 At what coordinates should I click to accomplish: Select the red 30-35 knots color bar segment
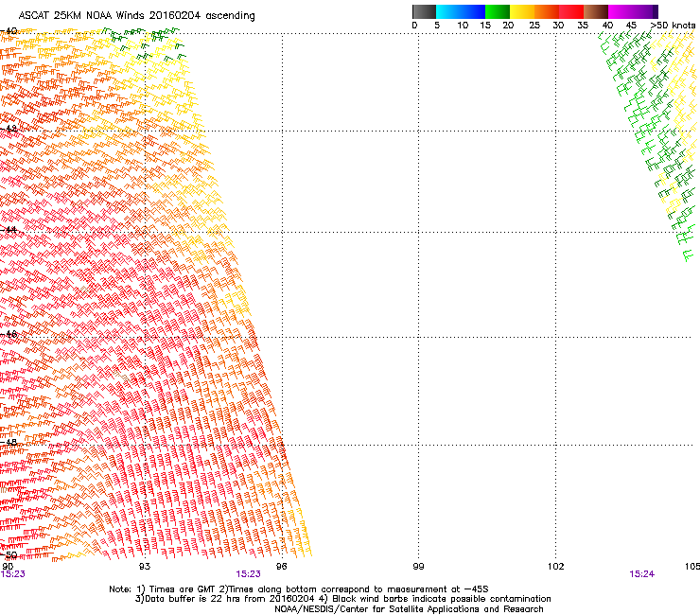pyautogui.click(x=571, y=11)
